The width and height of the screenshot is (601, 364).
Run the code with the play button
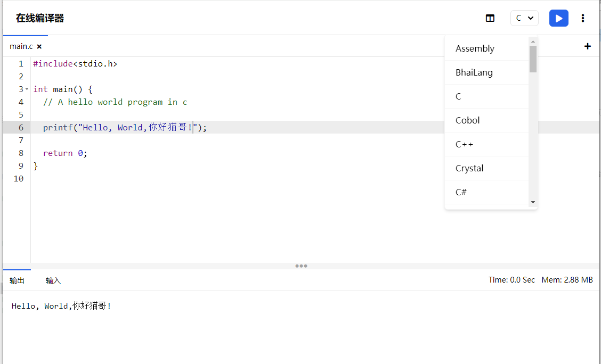point(558,18)
